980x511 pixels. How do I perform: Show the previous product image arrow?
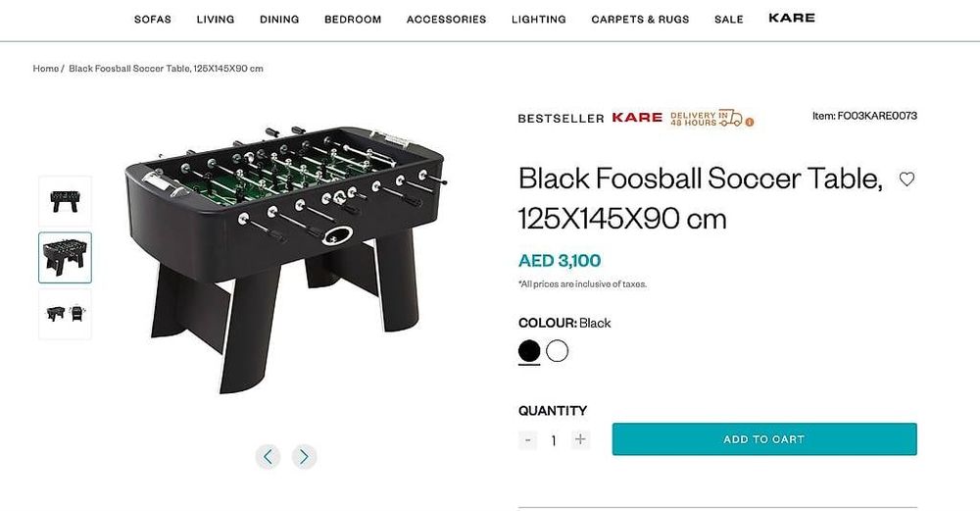click(x=269, y=456)
